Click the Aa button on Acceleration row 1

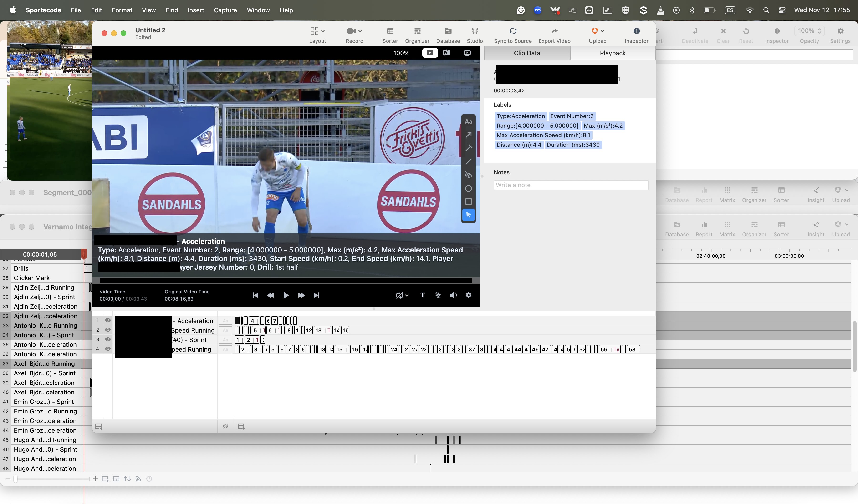225,321
